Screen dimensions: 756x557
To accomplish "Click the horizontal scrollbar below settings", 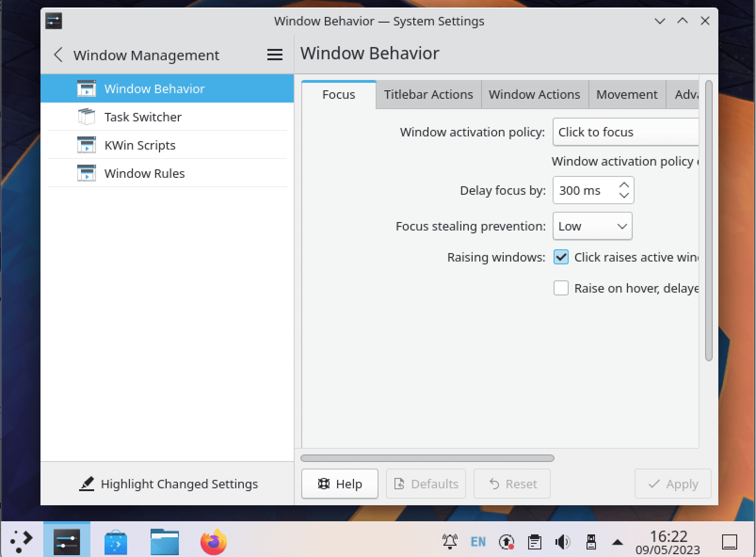I will pos(427,458).
